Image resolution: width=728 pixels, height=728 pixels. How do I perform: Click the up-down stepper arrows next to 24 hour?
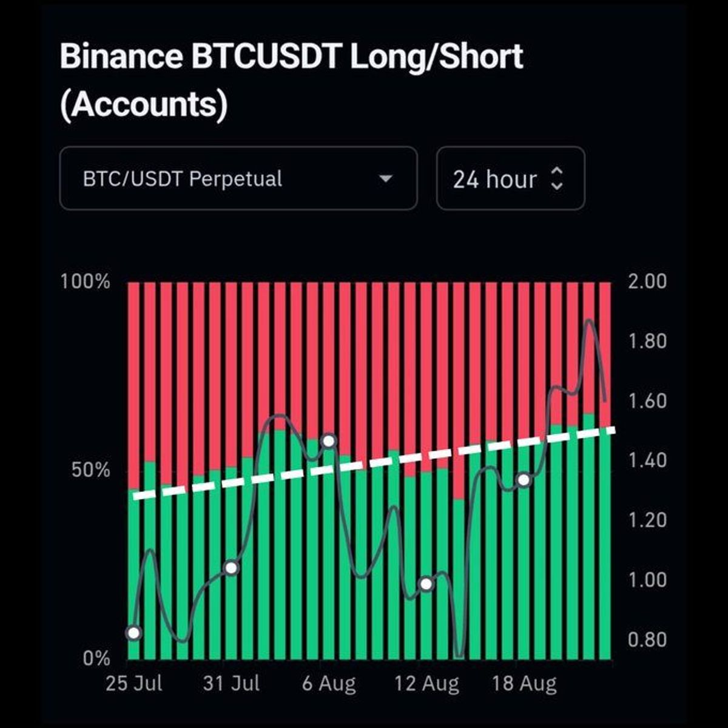(557, 179)
